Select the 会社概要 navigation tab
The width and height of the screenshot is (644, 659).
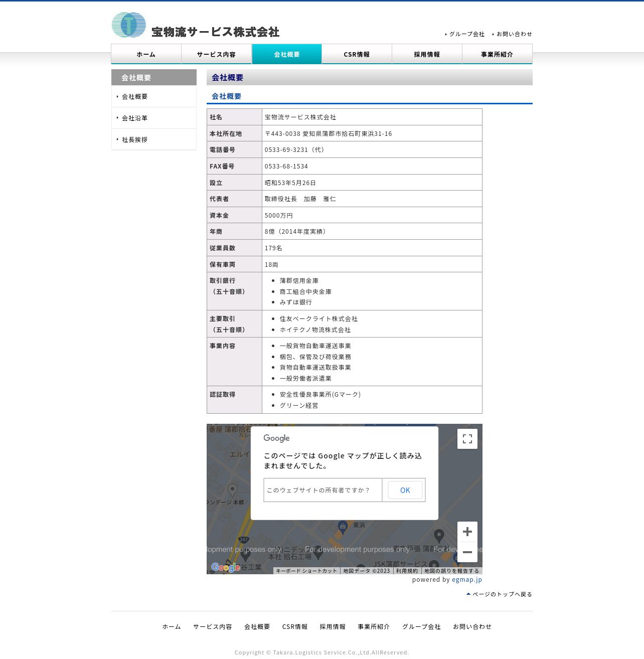tap(286, 54)
